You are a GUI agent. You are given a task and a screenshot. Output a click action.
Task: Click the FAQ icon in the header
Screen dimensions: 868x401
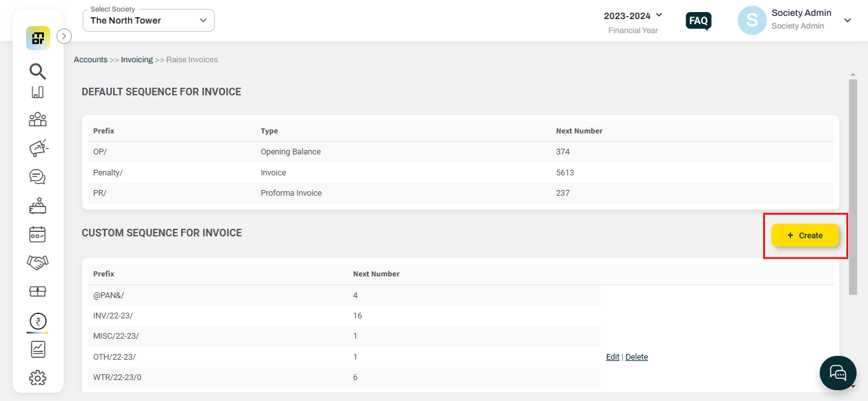pyautogui.click(x=698, y=20)
